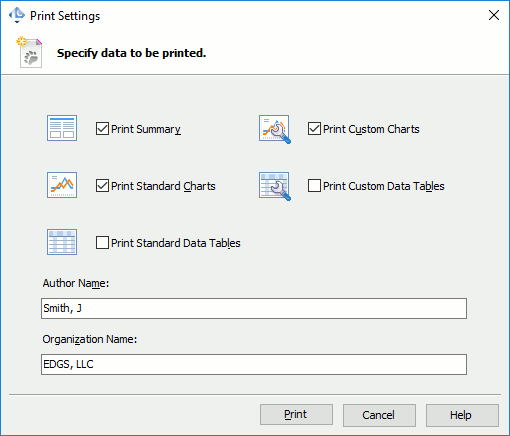This screenshot has height=436, width=510.
Task: Close the Print Settings window
Action: [x=494, y=15]
